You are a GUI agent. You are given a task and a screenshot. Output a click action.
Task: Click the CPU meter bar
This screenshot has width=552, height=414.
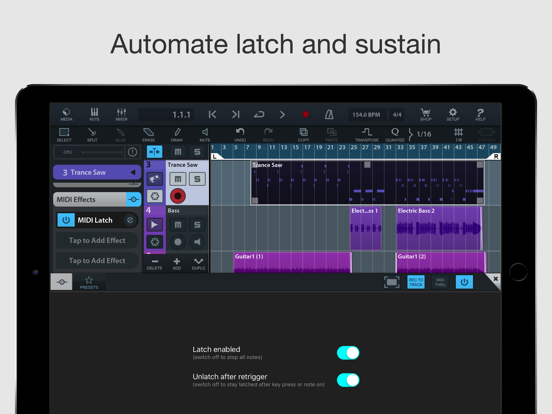click(102, 152)
